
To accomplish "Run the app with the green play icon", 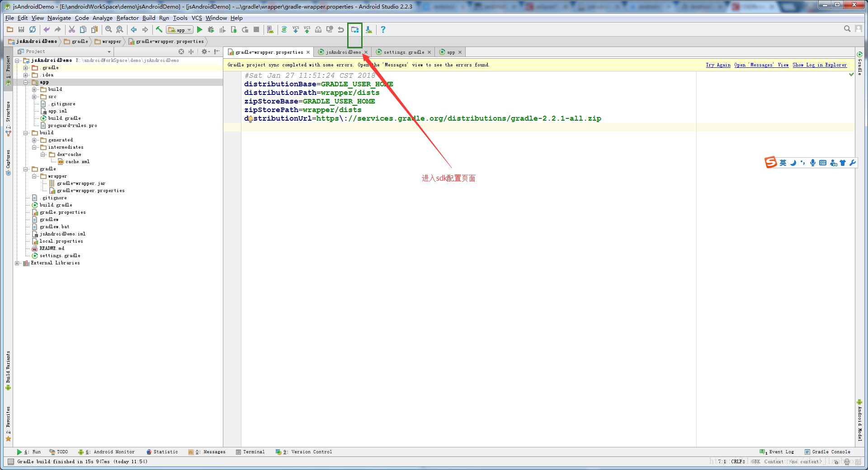I will (x=199, y=29).
